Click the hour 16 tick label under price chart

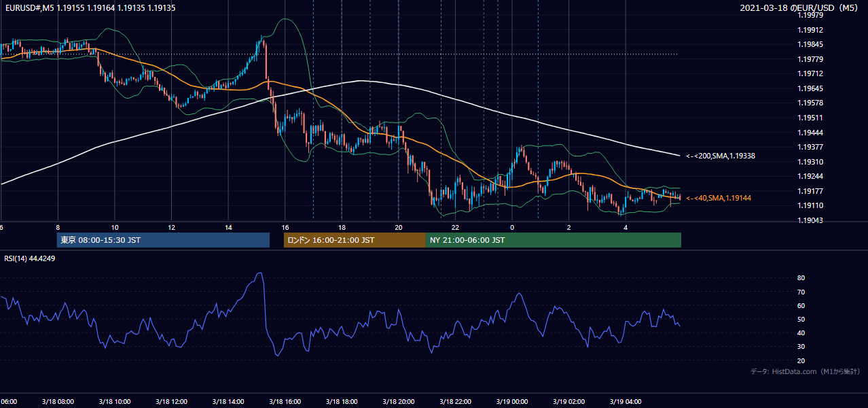[x=285, y=227]
